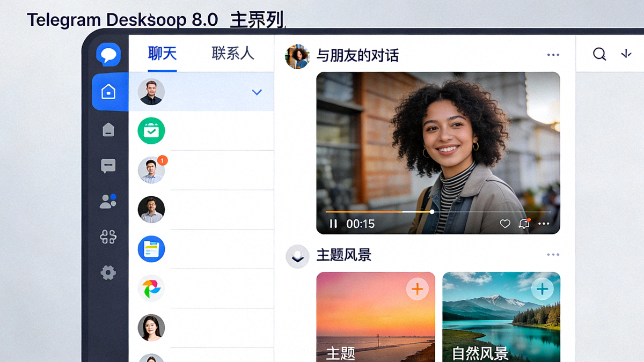644x362 pixels.
Task: Pause the playing video
Action: [x=333, y=224]
